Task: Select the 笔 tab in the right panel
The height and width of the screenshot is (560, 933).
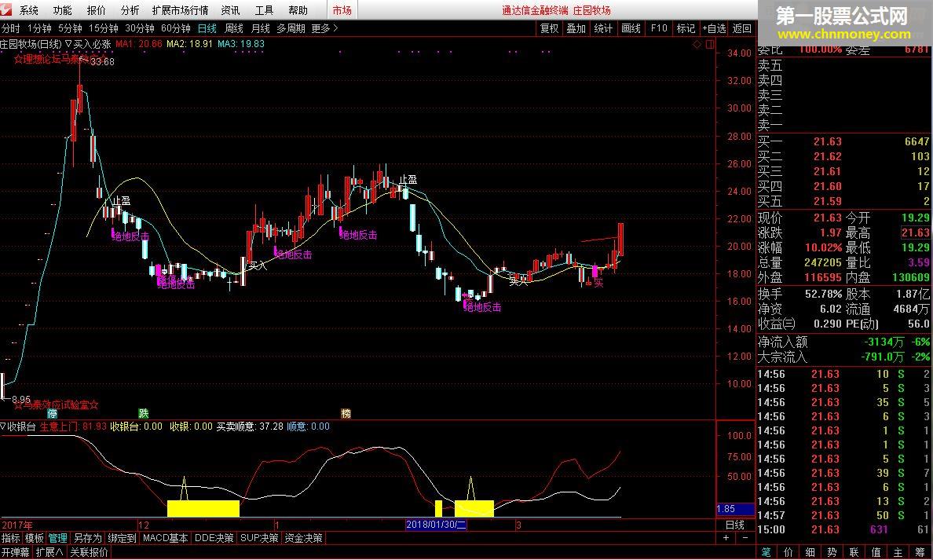Action: [767, 553]
